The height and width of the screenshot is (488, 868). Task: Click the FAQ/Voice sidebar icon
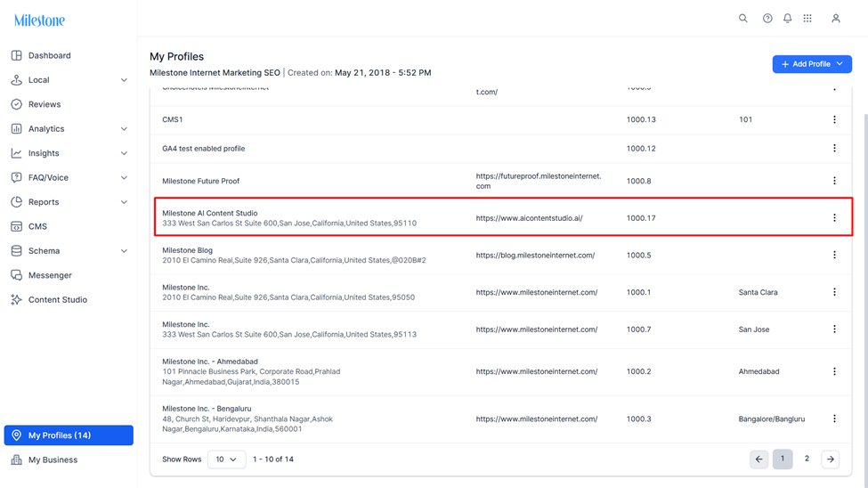(17, 177)
